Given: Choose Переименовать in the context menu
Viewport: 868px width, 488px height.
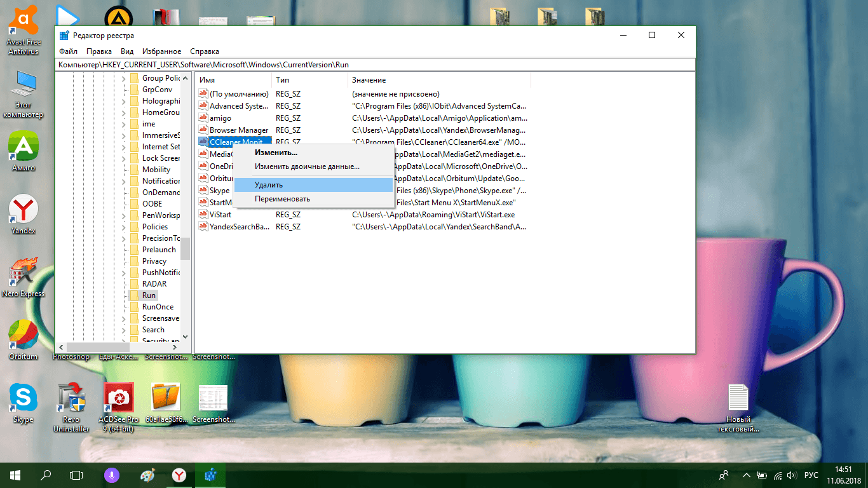Looking at the screenshot, I should coord(313,199).
